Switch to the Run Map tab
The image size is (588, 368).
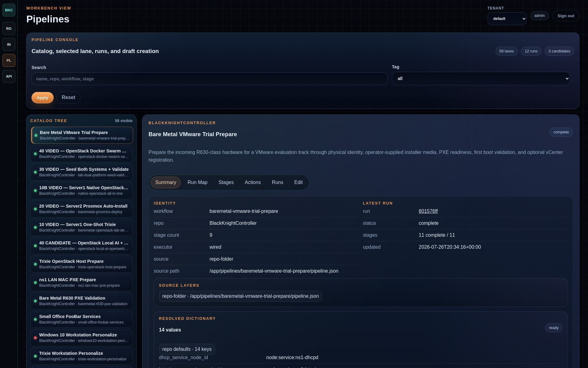198,182
